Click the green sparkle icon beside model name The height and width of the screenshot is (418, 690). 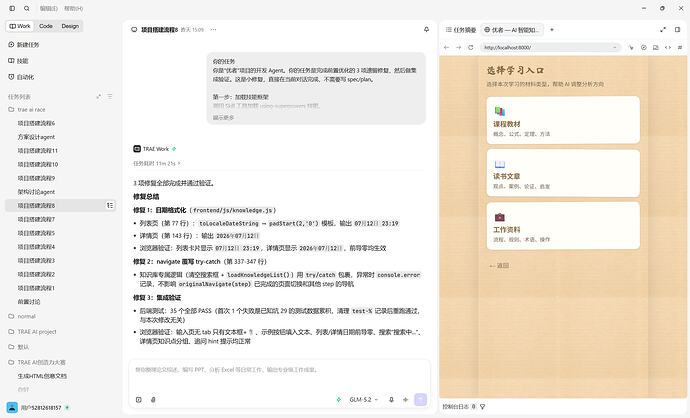point(338,400)
